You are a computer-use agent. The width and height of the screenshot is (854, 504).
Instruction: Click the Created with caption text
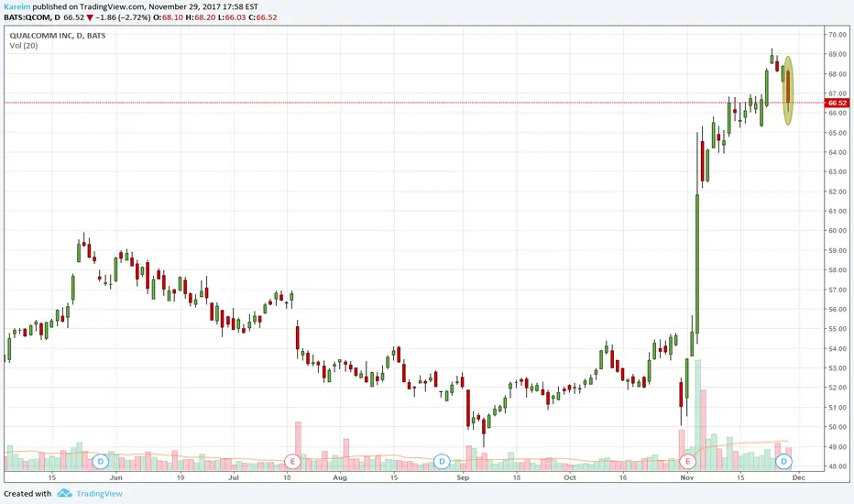click(27, 494)
